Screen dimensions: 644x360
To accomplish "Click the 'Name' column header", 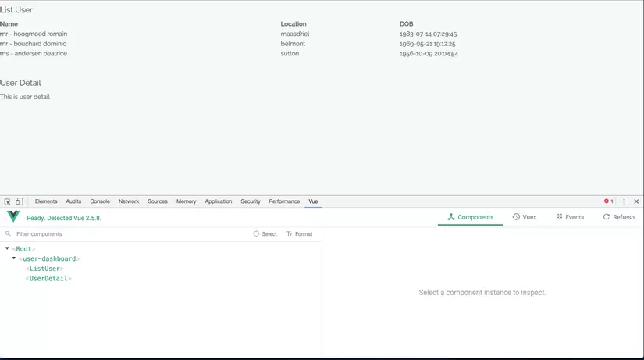I will (x=9, y=24).
